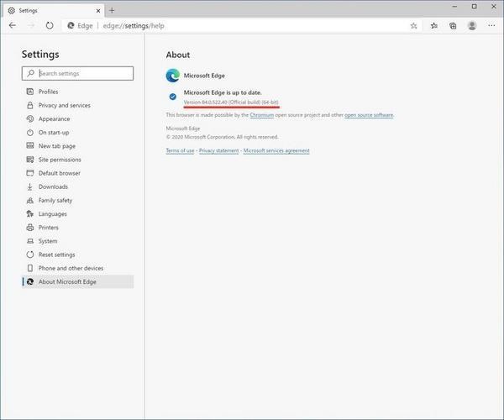Screen dimensions: 504x420
Task: Go back using the back arrow
Action: (x=13, y=25)
